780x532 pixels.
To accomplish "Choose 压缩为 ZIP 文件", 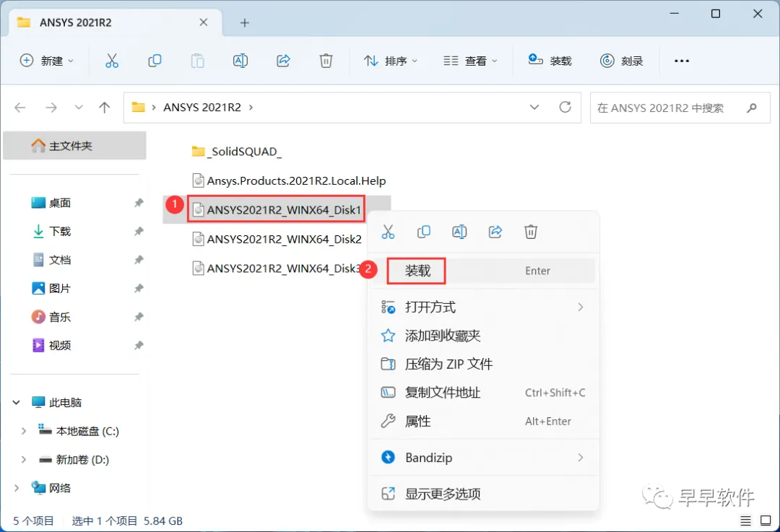I will [483, 364].
